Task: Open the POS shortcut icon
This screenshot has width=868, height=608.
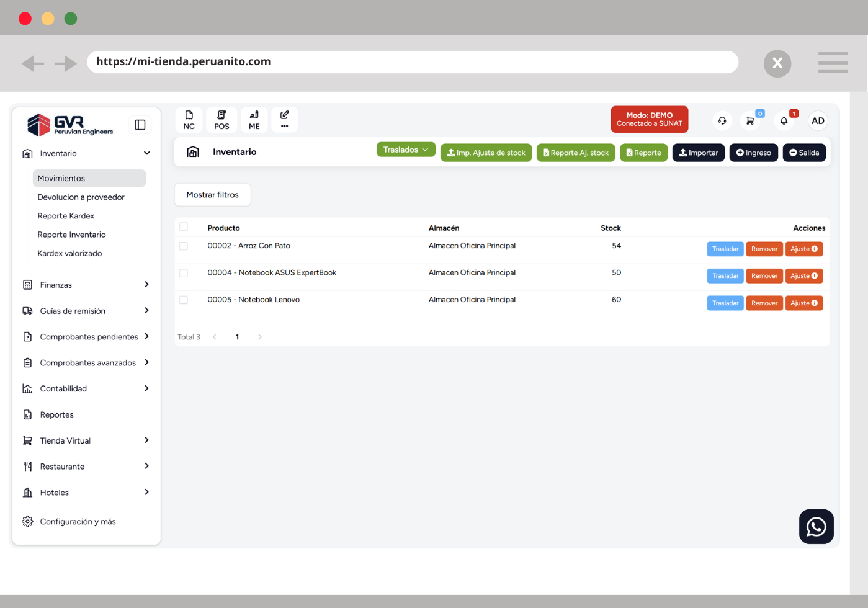Action: coord(221,120)
